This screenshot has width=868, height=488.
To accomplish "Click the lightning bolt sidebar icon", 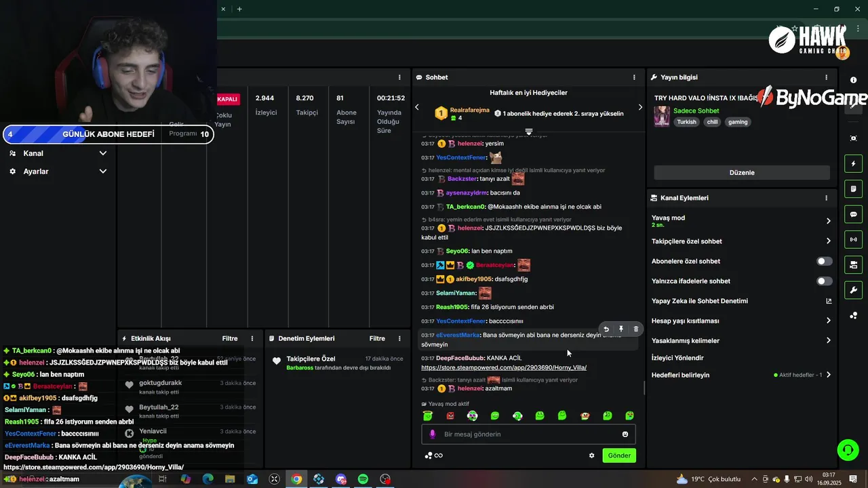I will coord(853,163).
